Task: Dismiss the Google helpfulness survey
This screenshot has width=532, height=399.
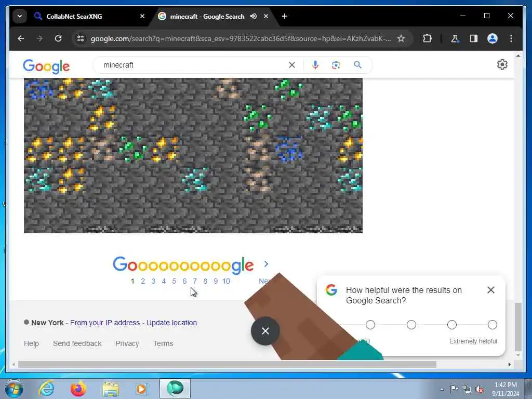Action: coord(490,290)
